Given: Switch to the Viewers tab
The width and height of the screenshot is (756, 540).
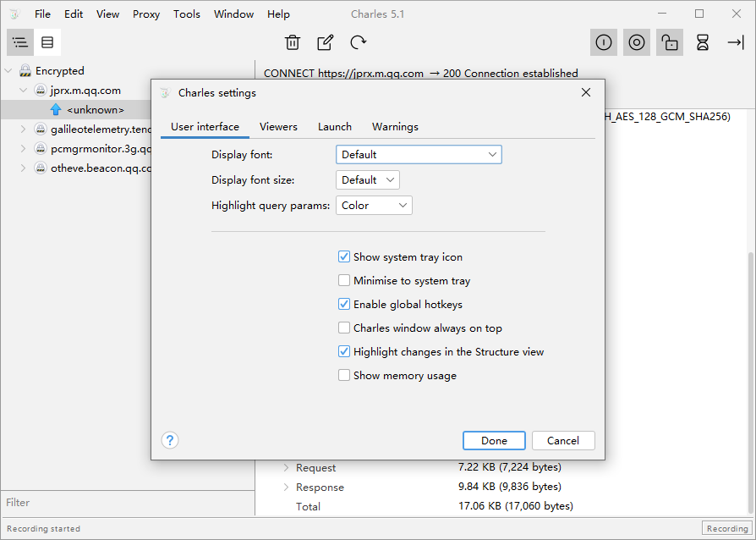Looking at the screenshot, I should click(x=278, y=127).
